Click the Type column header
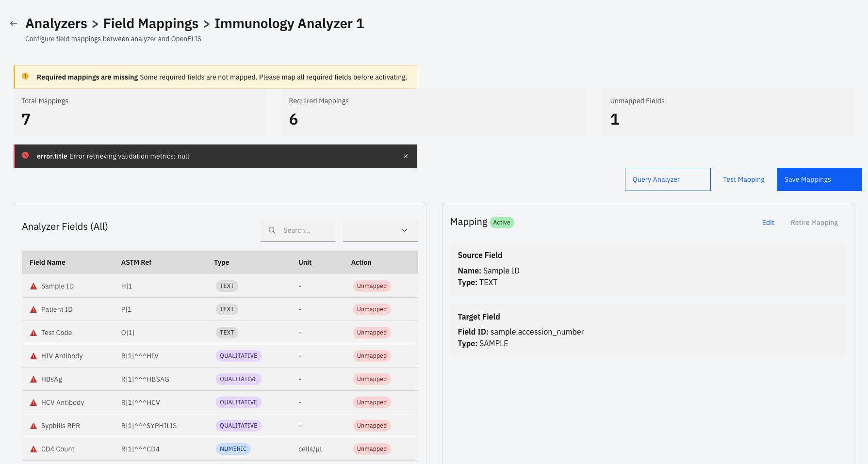Image resolution: width=868 pixels, height=464 pixels. (222, 262)
